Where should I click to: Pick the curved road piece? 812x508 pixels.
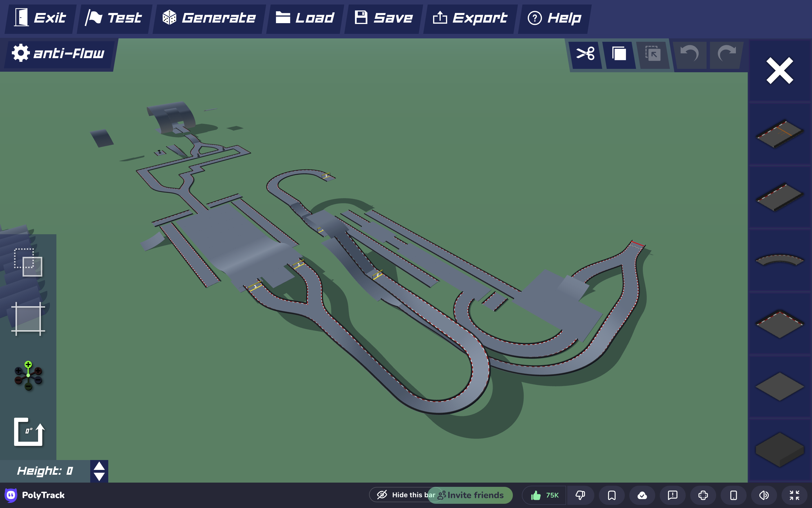pos(780,260)
